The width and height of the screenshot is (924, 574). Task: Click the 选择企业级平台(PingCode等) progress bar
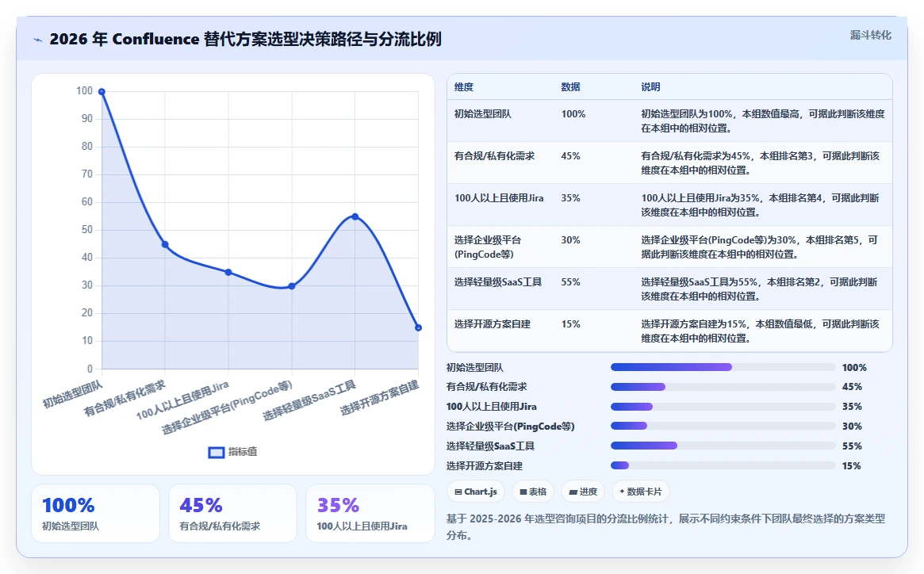(723, 426)
